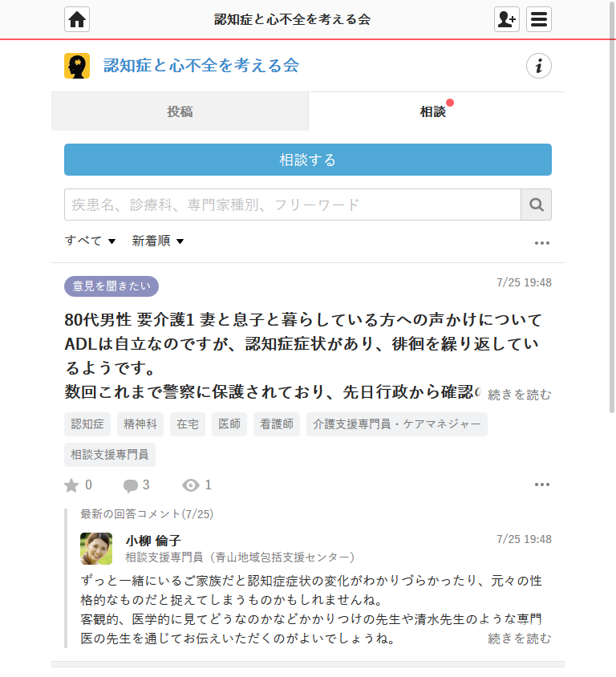Click the 相談する button
Image resolution: width=616 pixels, height=677 pixels.
[x=308, y=160]
